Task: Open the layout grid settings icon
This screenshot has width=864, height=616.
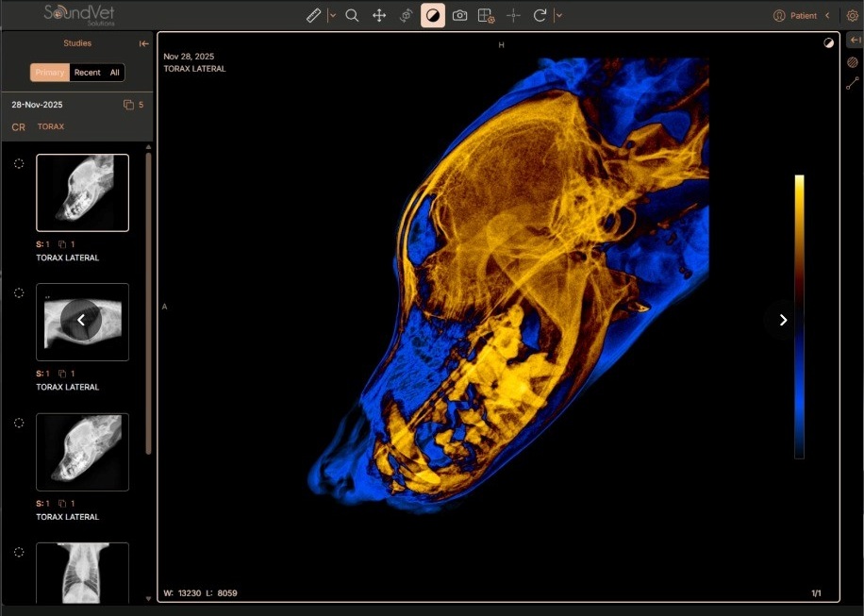Action: 486,15
